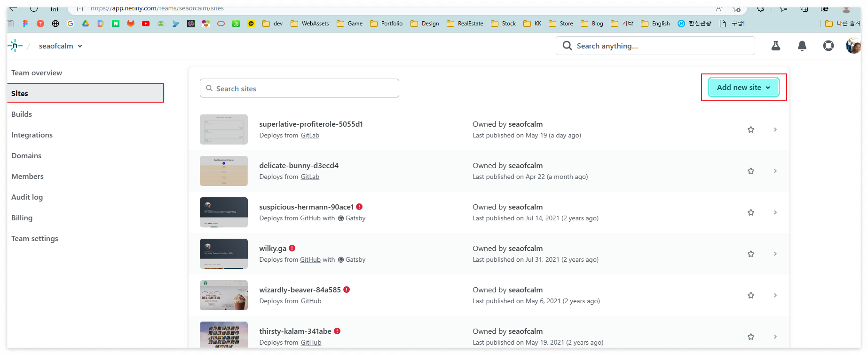
Task: Go to Team overview
Action: (x=37, y=73)
